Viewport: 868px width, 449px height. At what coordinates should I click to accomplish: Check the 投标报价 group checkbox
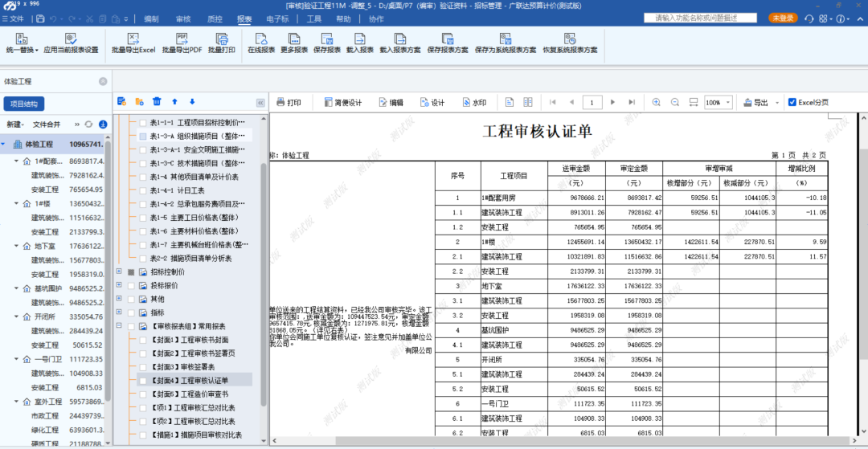tap(131, 285)
